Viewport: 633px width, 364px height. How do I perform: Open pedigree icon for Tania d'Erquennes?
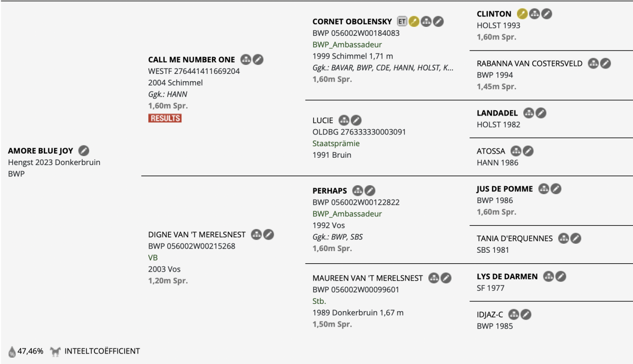pyautogui.click(x=563, y=238)
